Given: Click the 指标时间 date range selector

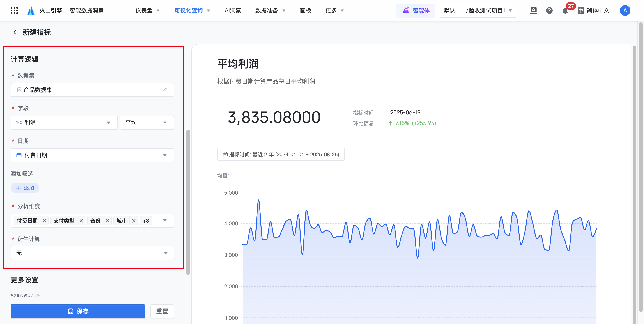Looking at the screenshot, I should pyautogui.click(x=281, y=155).
